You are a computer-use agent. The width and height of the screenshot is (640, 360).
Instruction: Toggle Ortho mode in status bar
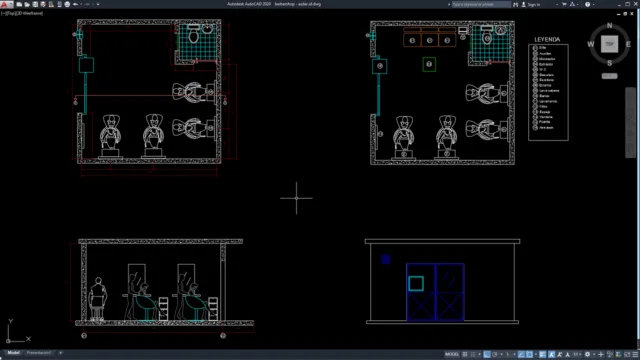[x=487, y=355]
